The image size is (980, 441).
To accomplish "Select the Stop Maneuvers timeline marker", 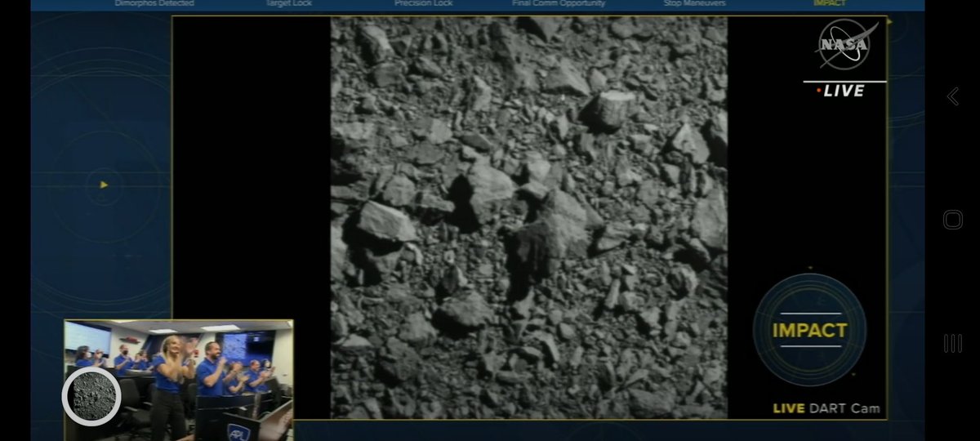I will tap(694, 4).
